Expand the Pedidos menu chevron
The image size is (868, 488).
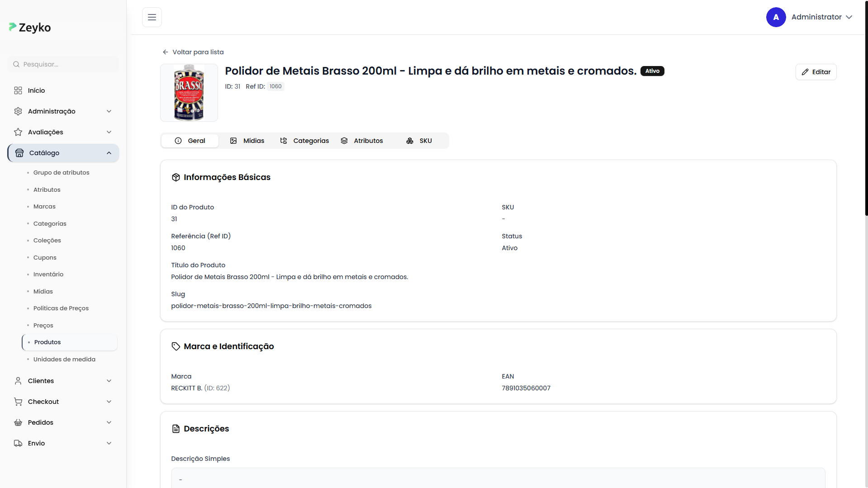[109, 422]
